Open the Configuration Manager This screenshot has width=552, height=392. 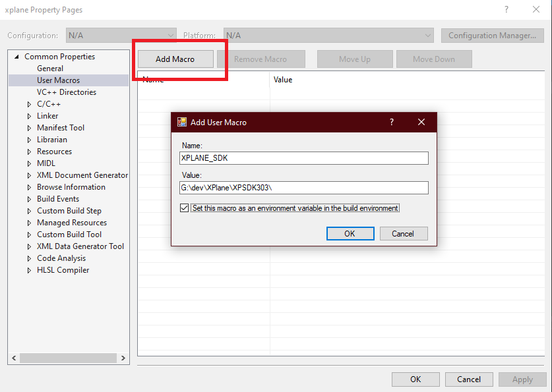tap(492, 36)
